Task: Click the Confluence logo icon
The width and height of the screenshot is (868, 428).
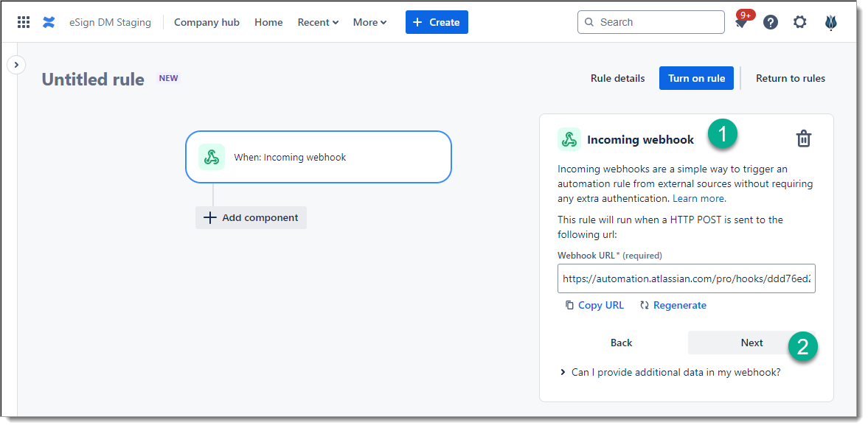Action: [49, 22]
